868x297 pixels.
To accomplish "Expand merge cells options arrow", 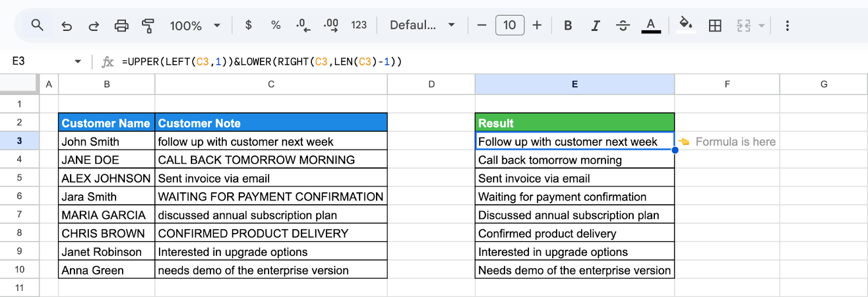I will click(761, 25).
